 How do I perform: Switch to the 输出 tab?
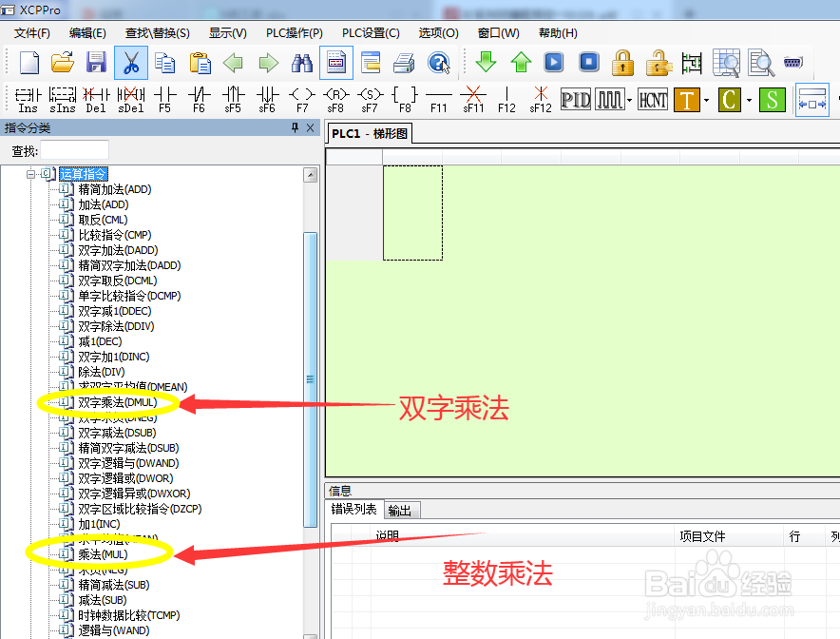[400, 511]
